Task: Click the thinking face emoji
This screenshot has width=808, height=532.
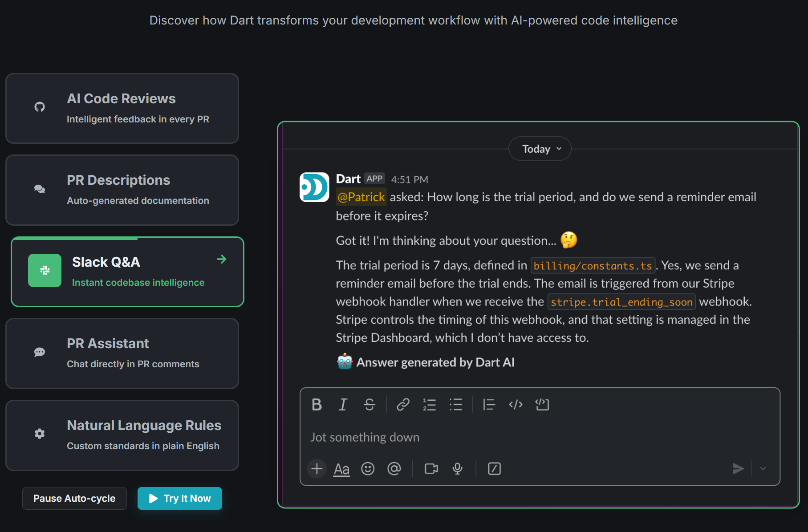Action: coord(568,240)
